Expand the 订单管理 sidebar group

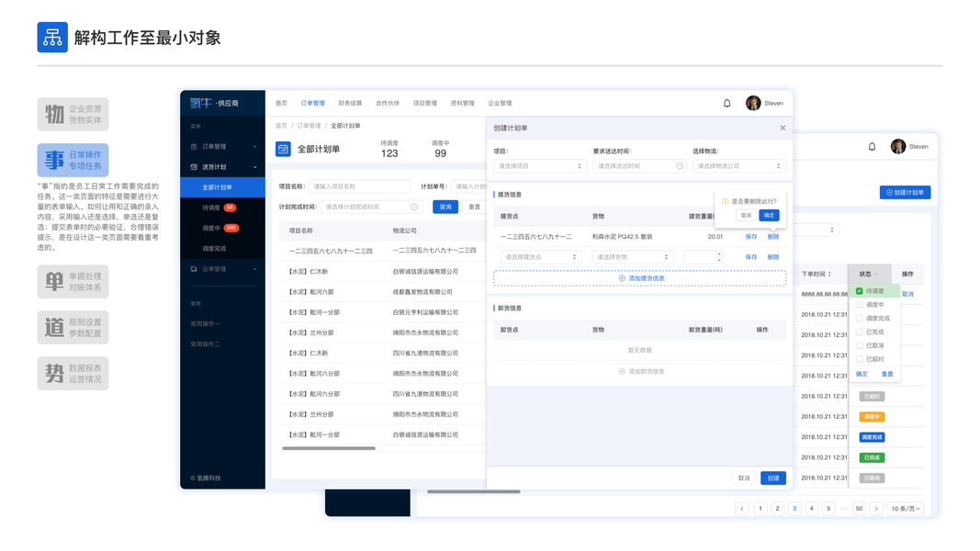(x=255, y=147)
